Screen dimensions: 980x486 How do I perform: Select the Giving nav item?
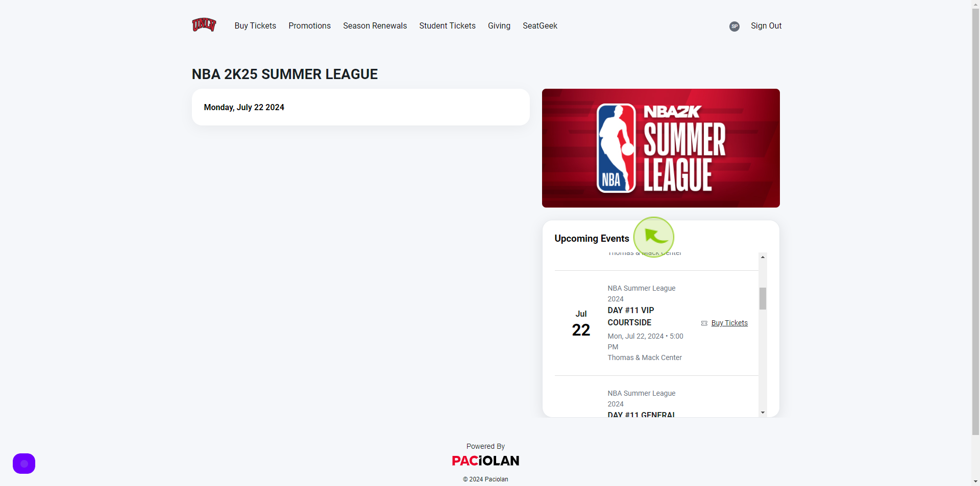pyautogui.click(x=499, y=25)
